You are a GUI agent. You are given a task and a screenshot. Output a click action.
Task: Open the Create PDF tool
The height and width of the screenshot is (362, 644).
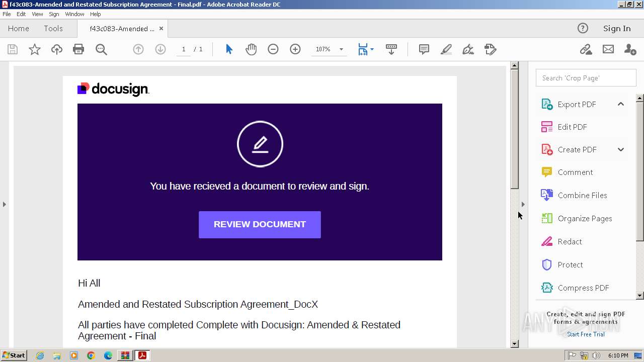click(577, 149)
